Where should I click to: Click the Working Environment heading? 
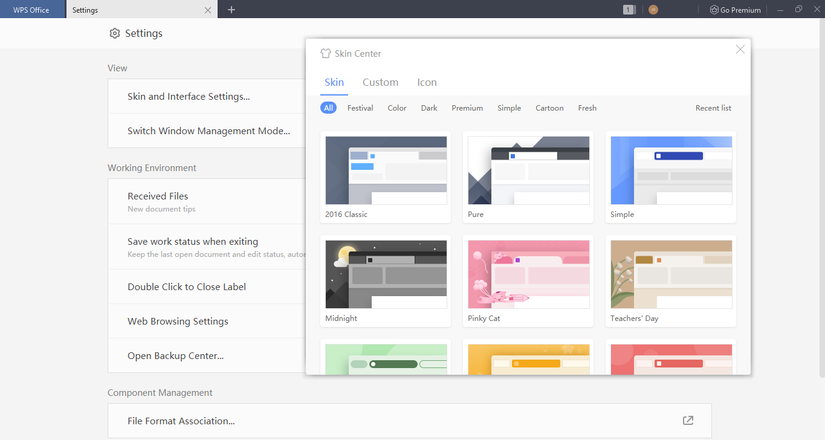pos(152,168)
